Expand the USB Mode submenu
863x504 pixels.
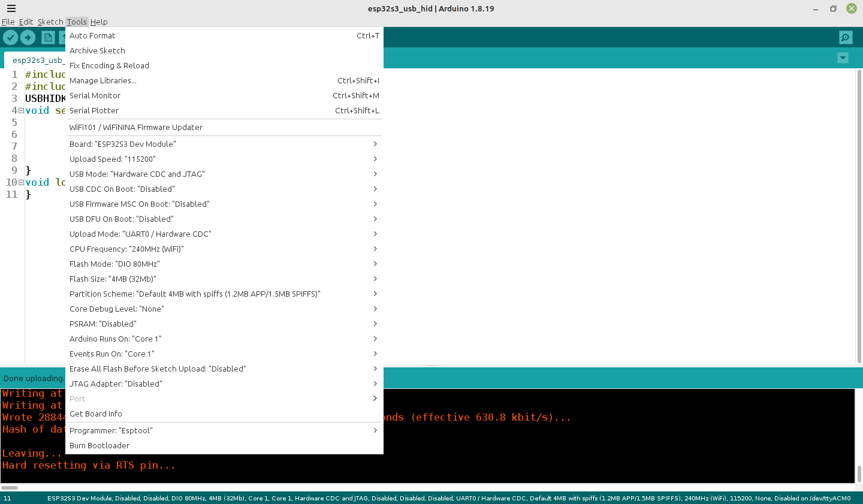click(224, 174)
